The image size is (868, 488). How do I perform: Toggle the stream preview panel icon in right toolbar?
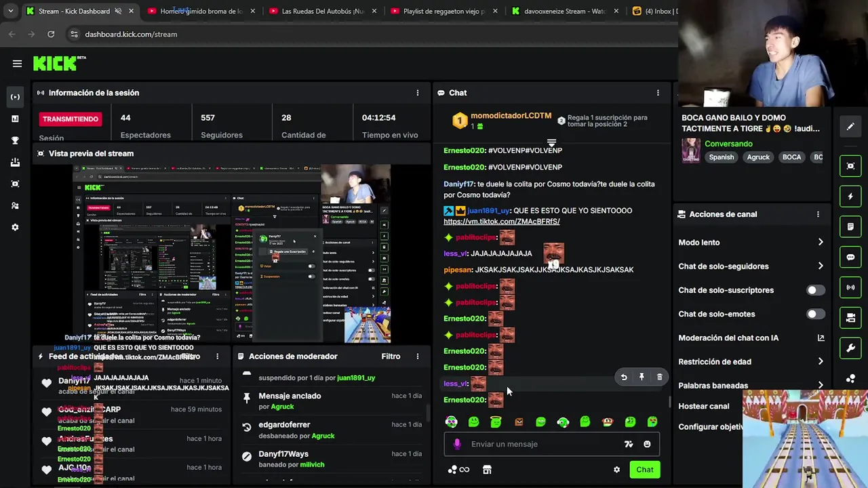850,166
